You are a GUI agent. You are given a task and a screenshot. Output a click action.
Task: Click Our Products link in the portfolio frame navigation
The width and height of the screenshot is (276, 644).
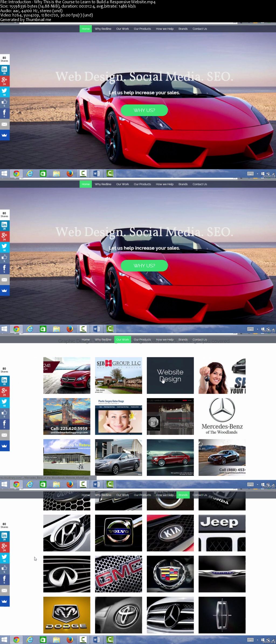pos(142,340)
